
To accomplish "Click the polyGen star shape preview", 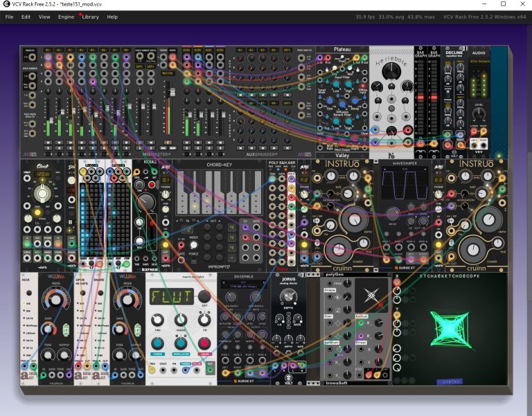I will pyautogui.click(x=371, y=296).
